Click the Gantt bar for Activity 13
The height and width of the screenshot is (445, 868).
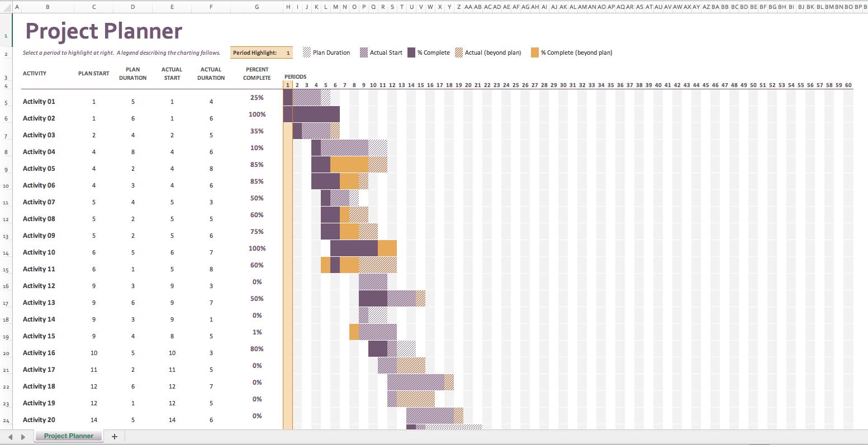[391, 298]
